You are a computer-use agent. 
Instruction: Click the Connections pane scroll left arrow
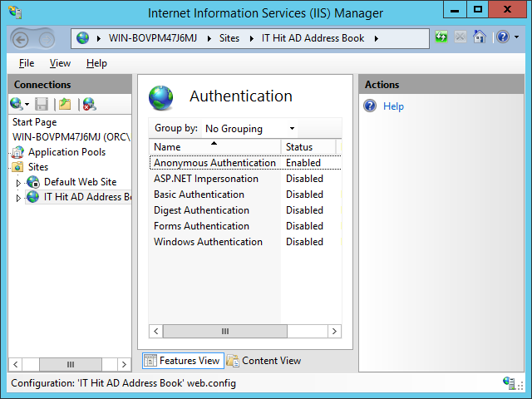coord(16,364)
